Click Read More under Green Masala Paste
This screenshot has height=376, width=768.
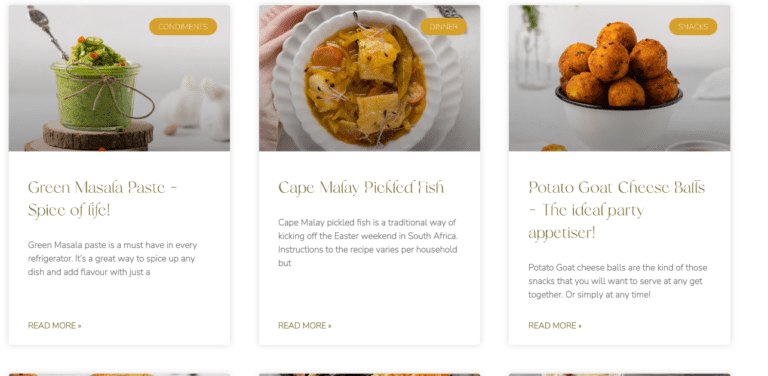coord(54,326)
